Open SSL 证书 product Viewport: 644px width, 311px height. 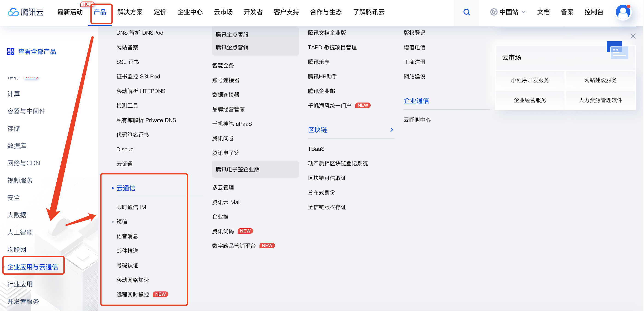(128, 62)
